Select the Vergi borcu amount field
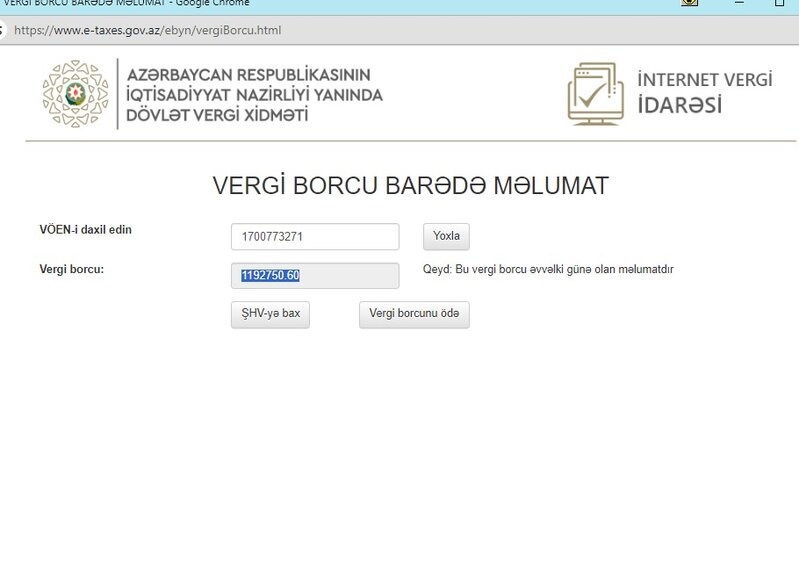The image size is (799, 584). (x=315, y=276)
